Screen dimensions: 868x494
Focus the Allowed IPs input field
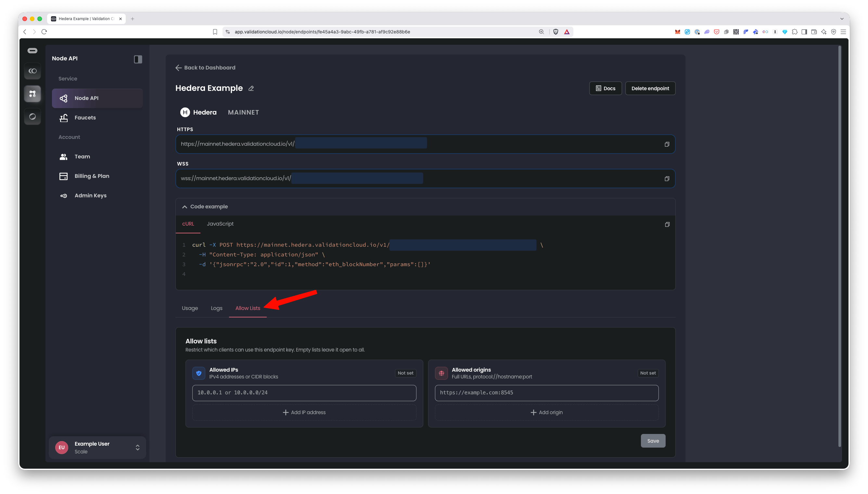[304, 392]
